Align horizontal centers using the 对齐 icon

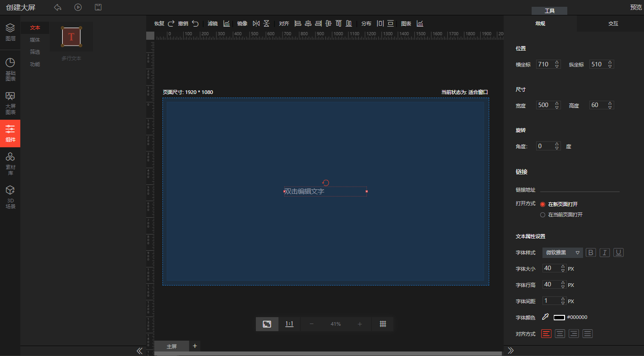308,23
